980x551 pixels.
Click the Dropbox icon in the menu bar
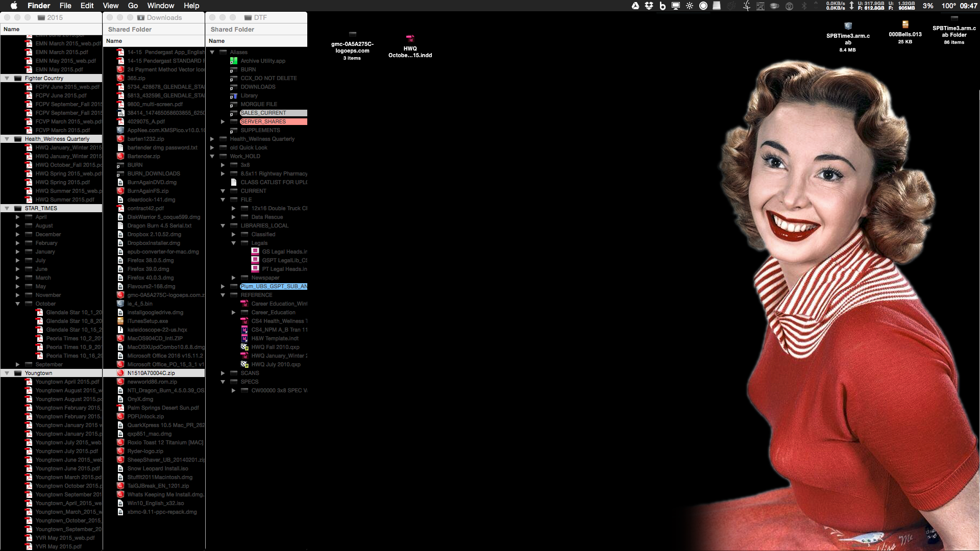point(649,6)
